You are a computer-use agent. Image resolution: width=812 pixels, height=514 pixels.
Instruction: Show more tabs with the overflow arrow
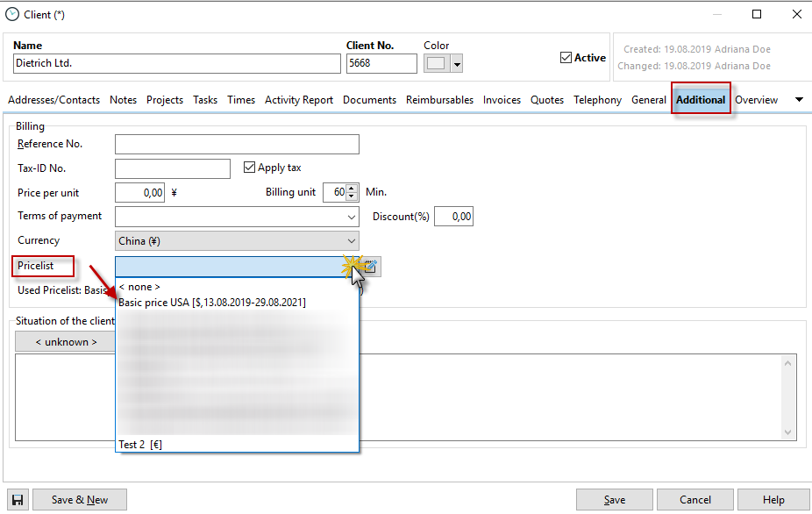pyautogui.click(x=798, y=100)
